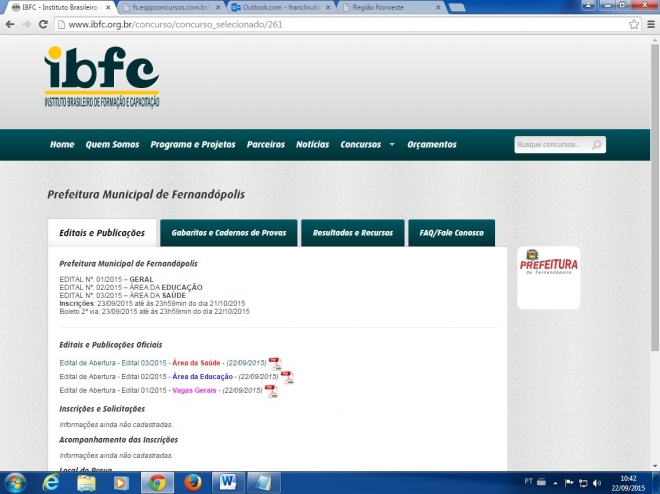
Task: Expand the Concursos dropdown menu
Action: coord(366,144)
